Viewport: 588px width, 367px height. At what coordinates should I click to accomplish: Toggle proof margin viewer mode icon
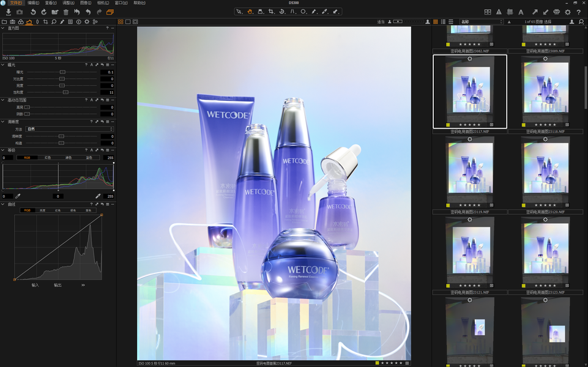135,22
